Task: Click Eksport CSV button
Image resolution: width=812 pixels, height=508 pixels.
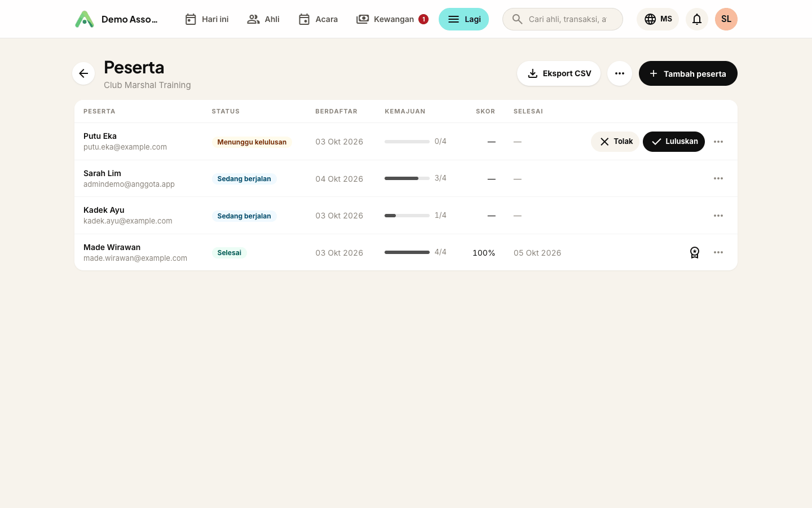Action: [x=559, y=73]
